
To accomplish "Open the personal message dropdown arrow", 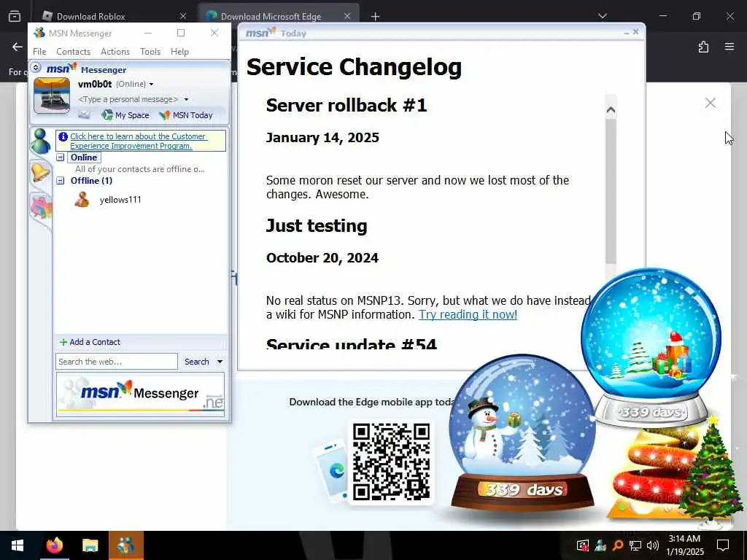I will pos(186,99).
